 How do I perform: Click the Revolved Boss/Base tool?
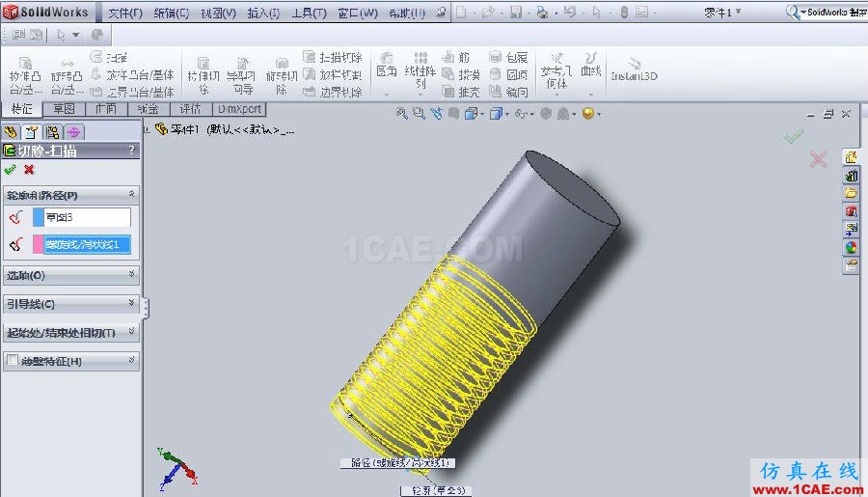coord(67,76)
